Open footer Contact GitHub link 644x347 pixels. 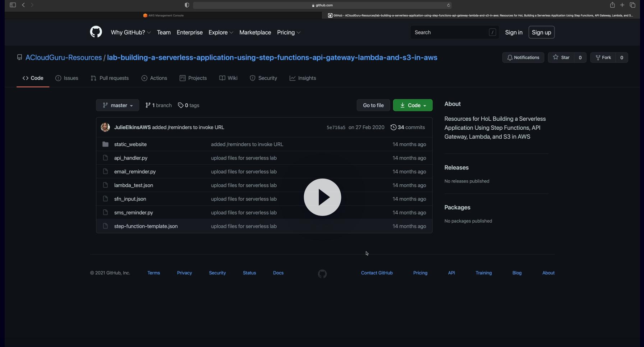[377, 273]
